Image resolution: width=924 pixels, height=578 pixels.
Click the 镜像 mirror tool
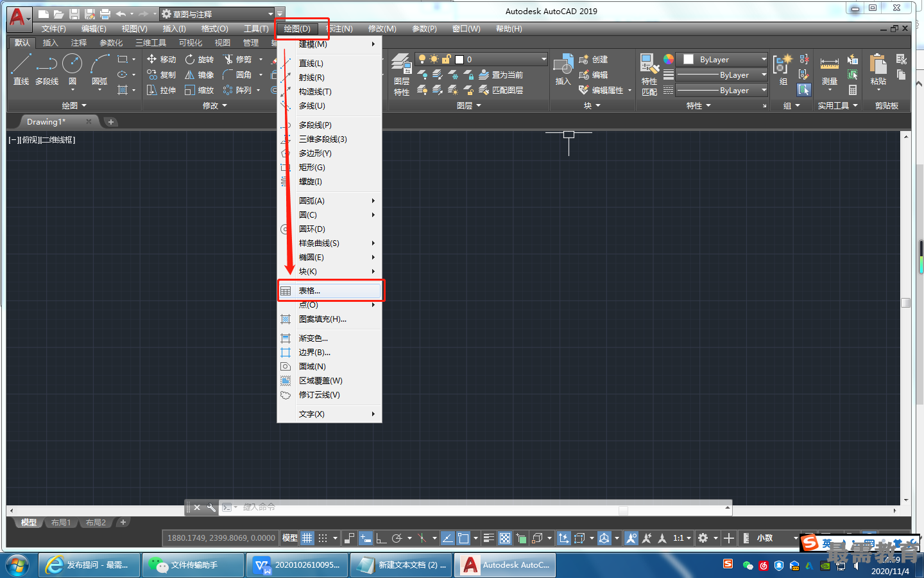200,74
